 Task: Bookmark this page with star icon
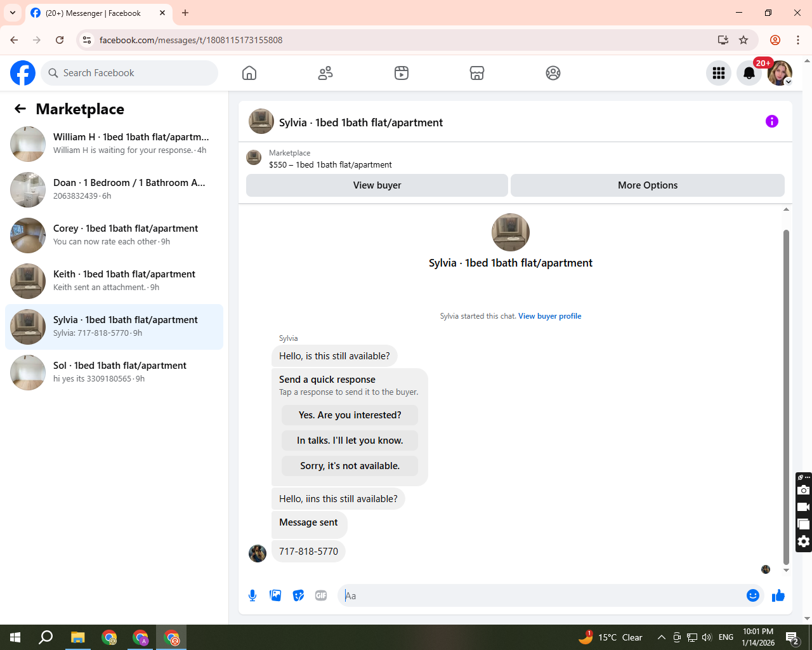tap(743, 40)
